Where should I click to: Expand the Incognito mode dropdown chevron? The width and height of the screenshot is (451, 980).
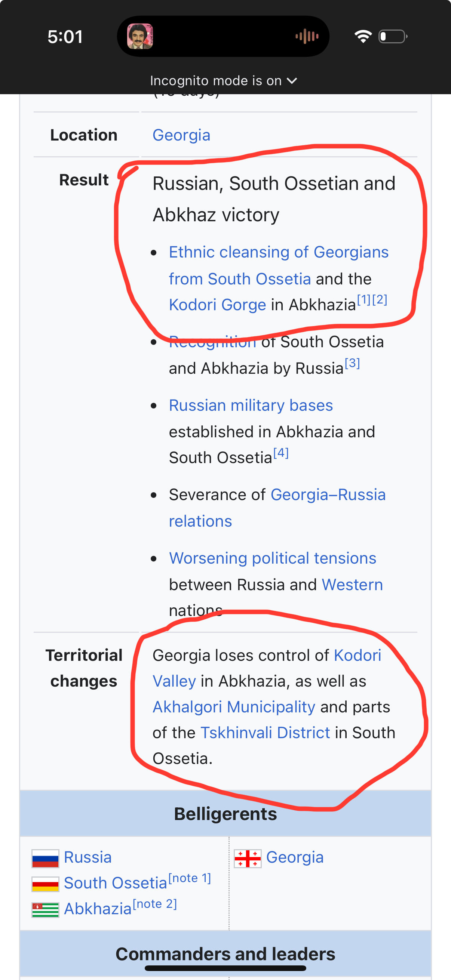(292, 81)
